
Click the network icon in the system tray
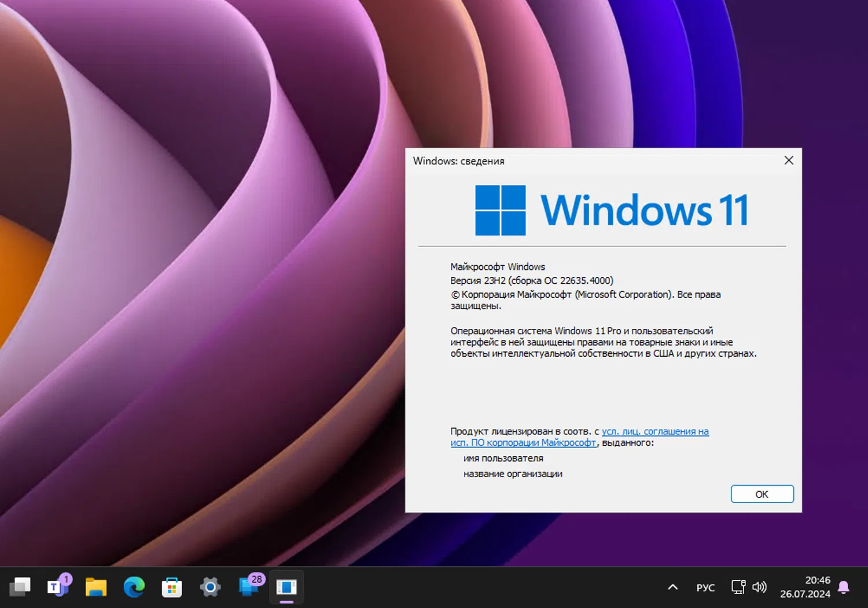[738, 587]
